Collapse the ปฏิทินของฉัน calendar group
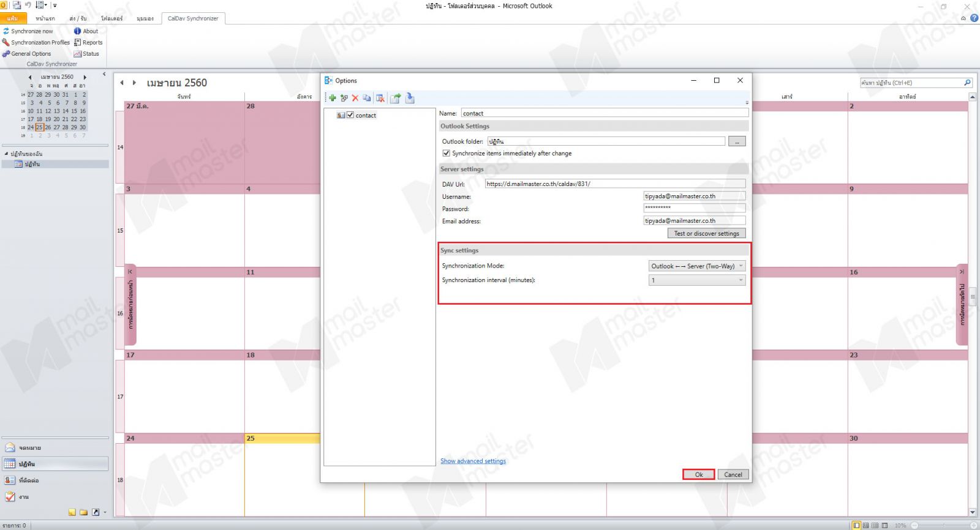This screenshot has height=530, width=980. [6, 154]
